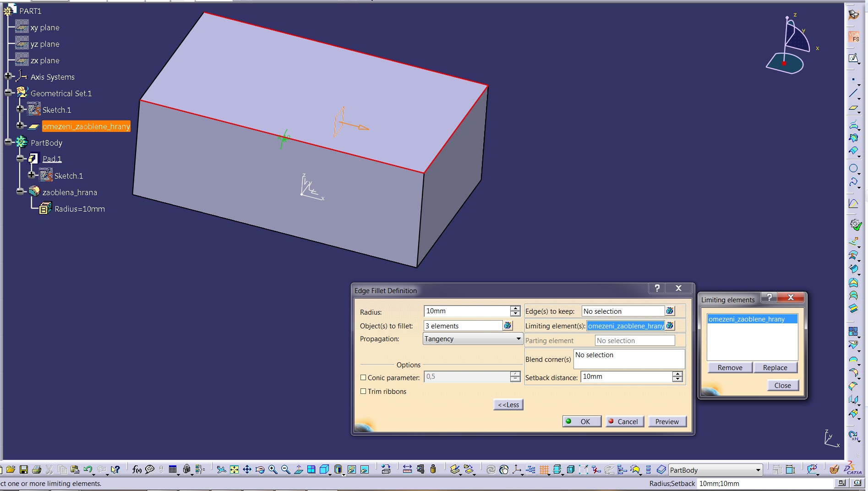Click the Zoom In magnifier icon
Screen dimensions: 868x491
tap(273, 469)
